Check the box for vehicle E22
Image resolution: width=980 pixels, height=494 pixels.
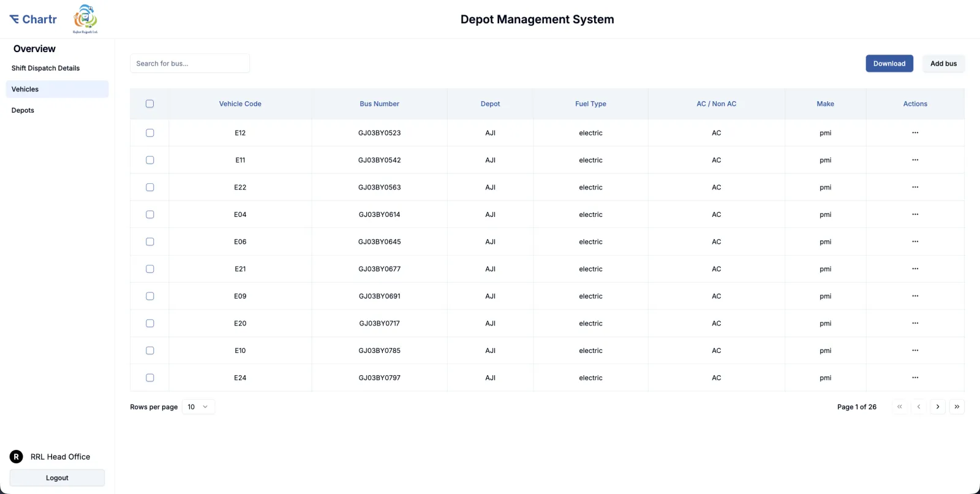pyautogui.click(x=149, y=187)
